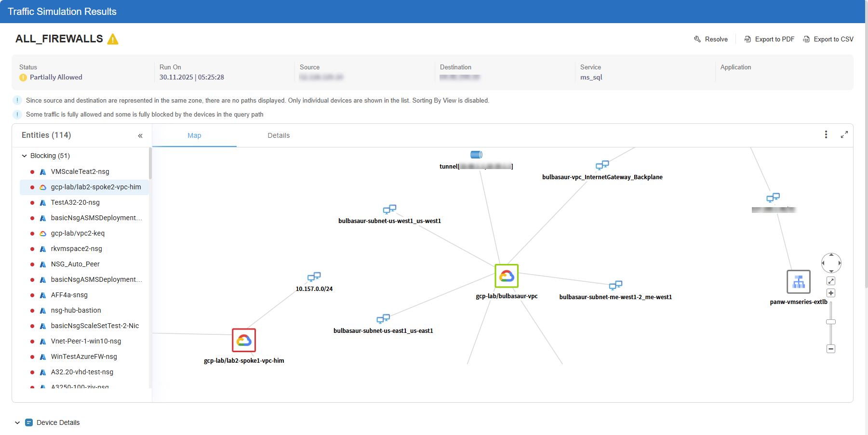Zoom in with the plus button

pos(831,293)
